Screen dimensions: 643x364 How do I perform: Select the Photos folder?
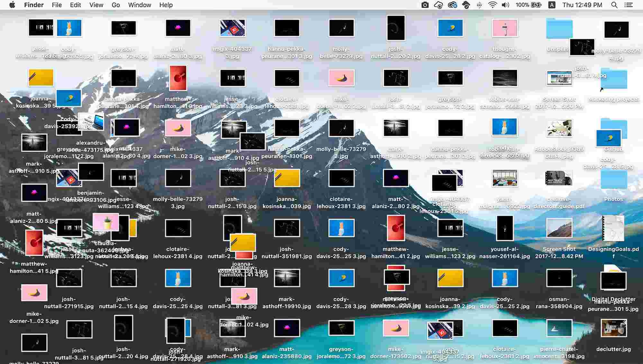[x=613, y=179]
